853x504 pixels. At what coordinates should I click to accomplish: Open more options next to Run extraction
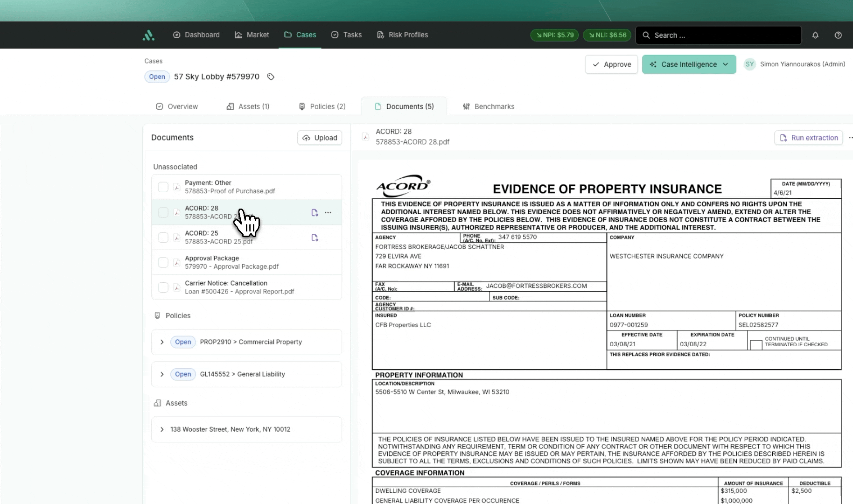[x=850, y=138]
